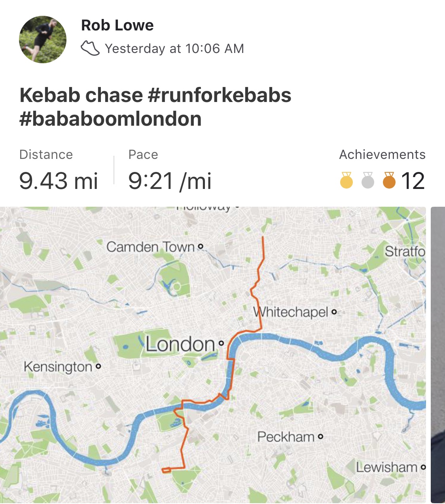Screen dimensions: 445x504
Task: Tap the Whitechapel map label
Action: [x=291, y=312]
